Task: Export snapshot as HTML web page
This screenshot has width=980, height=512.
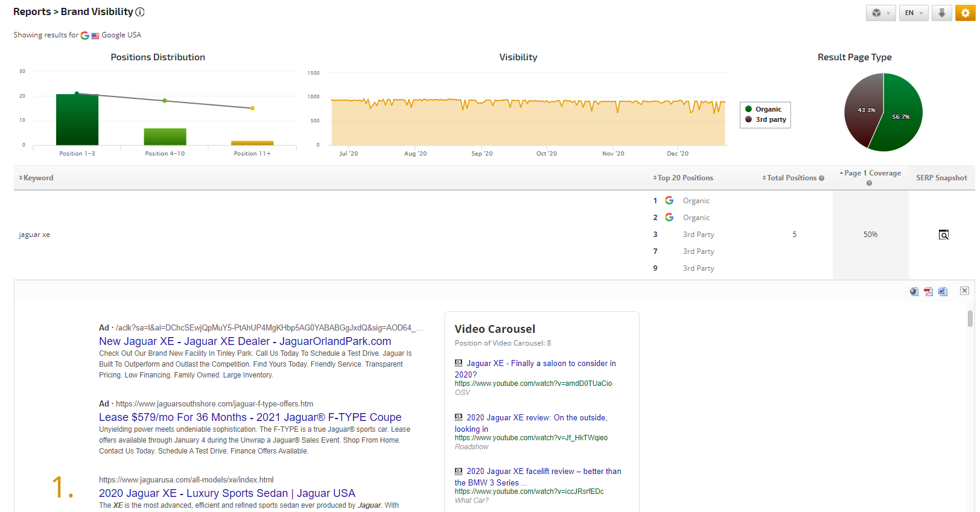Action: (x=914, y=292)
